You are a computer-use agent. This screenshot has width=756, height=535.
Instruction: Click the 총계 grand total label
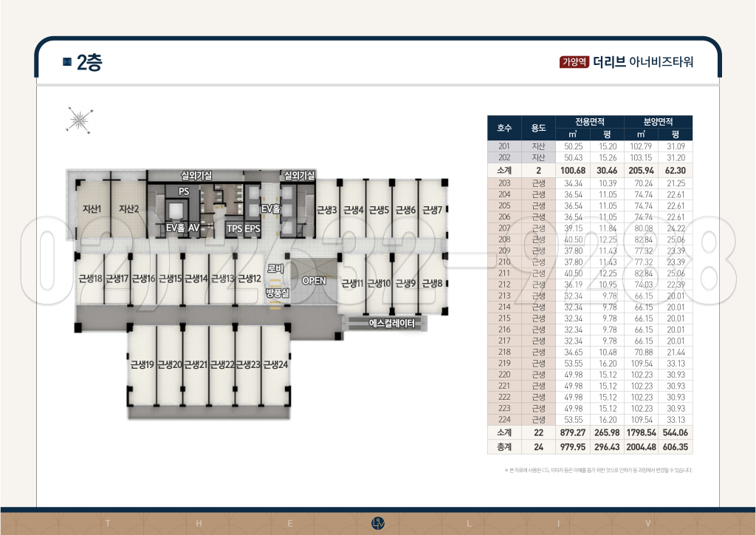pos(504,447)
